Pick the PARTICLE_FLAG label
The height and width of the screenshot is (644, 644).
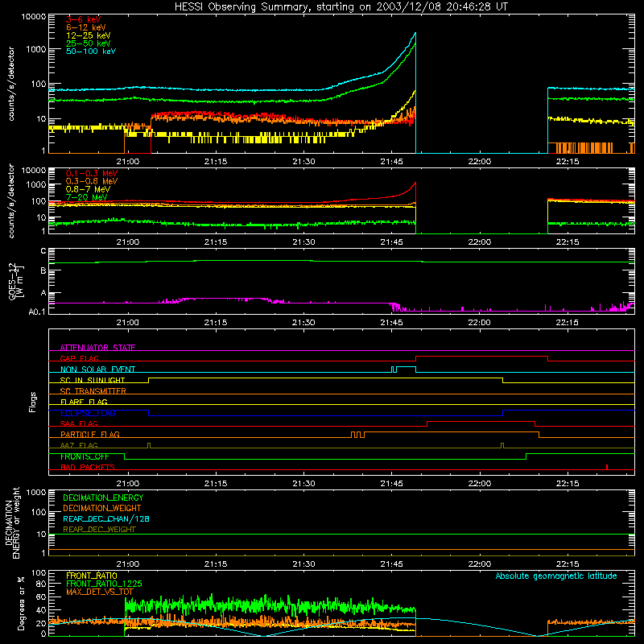[90, 434]
